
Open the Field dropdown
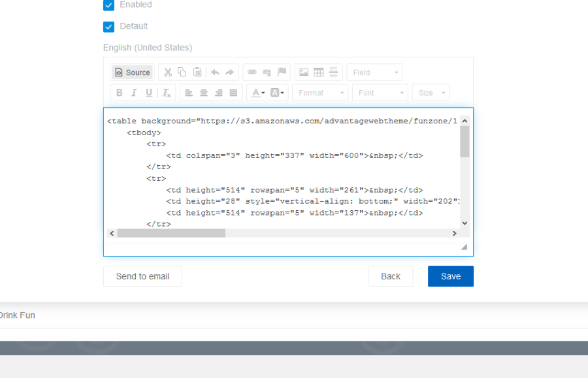pos(374,72)
